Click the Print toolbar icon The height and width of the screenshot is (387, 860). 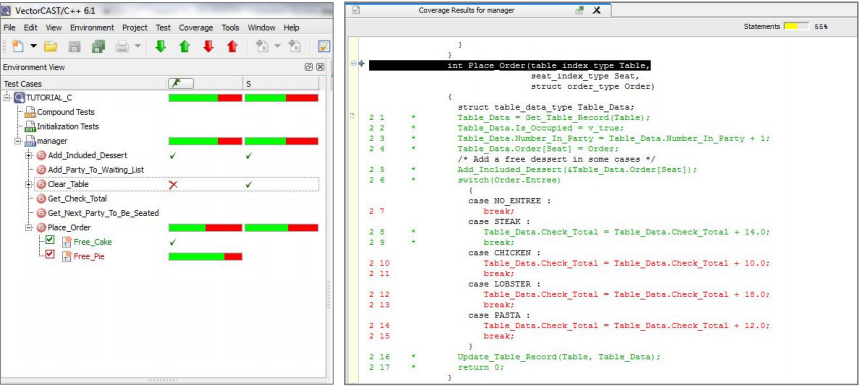coord(122,47)
